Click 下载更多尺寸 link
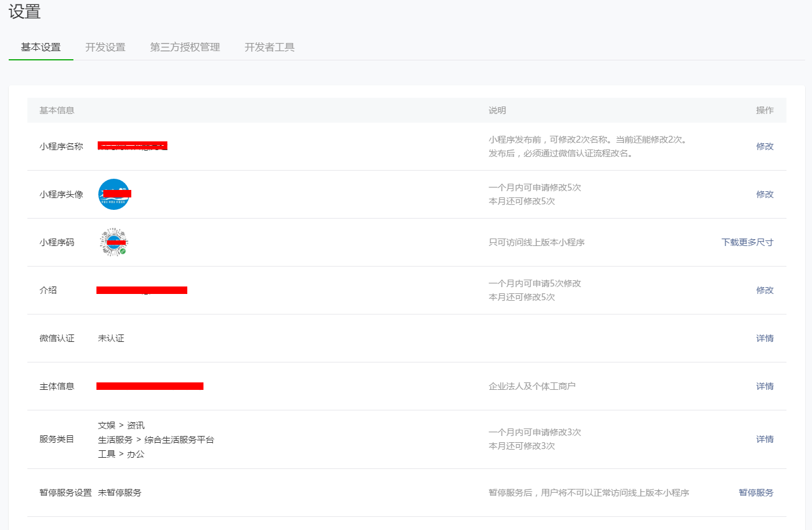 pyautogui.click(x=747, y=242)
